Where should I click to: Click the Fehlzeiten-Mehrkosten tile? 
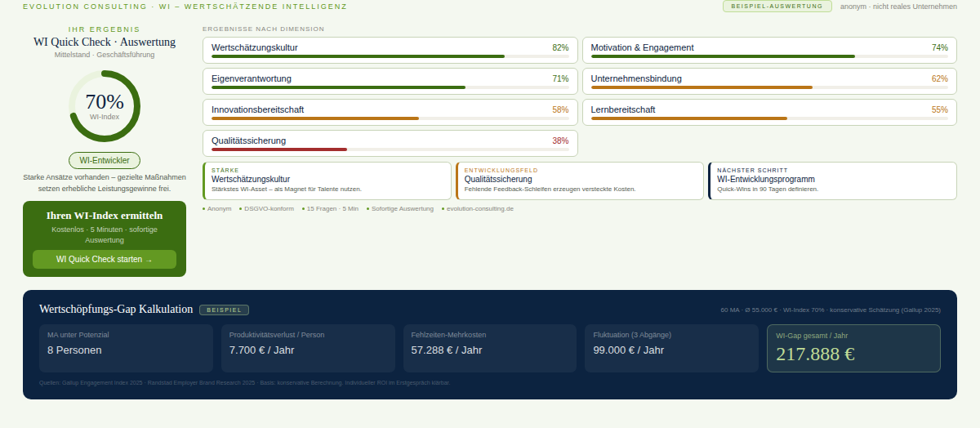point(491,348)
